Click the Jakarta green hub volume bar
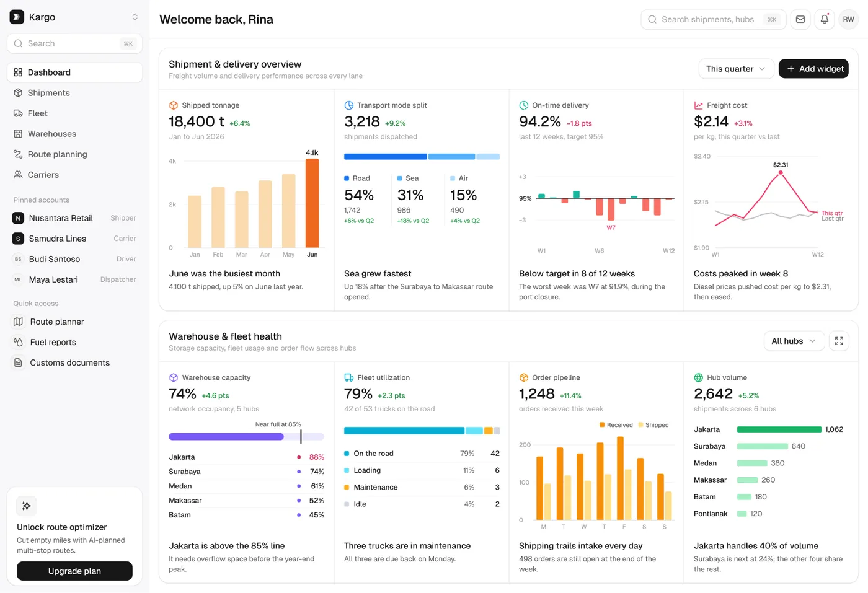 coord(779,429)
